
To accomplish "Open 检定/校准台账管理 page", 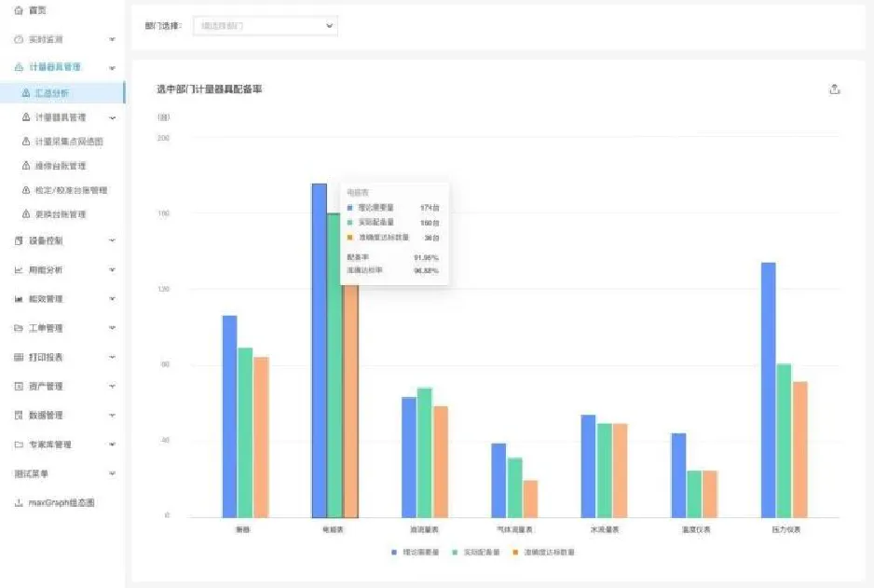I will point(71,190).
